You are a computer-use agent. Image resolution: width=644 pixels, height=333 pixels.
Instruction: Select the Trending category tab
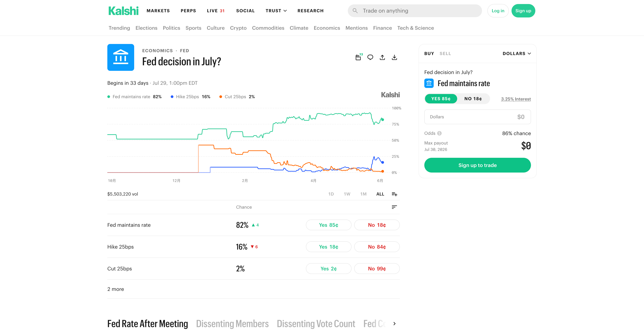pos(119,28)
